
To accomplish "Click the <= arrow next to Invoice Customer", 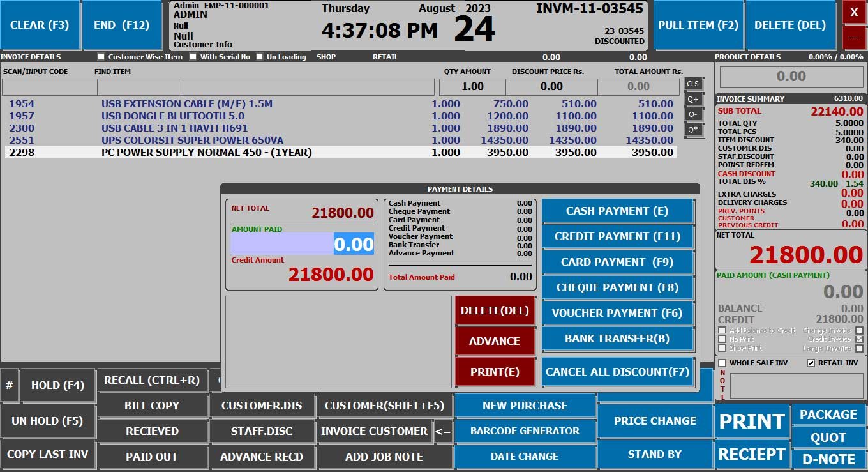I will pyautogui.click(x=443, y=431).
